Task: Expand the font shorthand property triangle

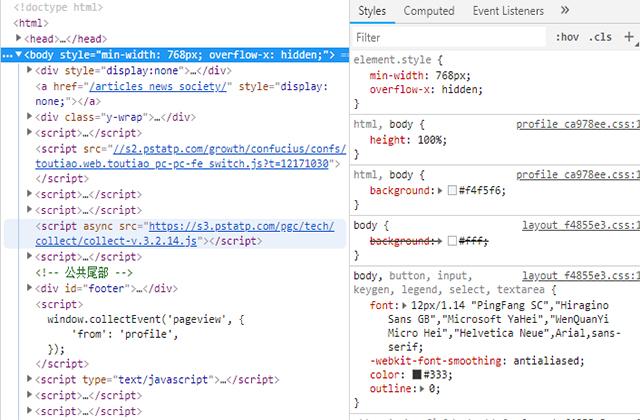Action: click(404, 304)
